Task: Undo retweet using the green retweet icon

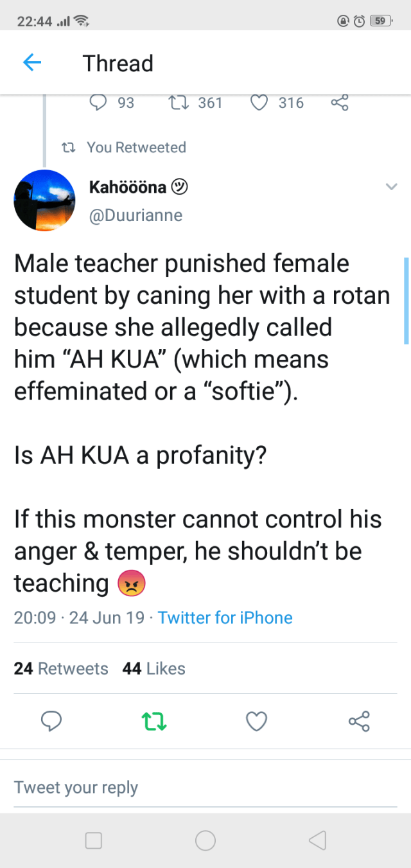Action: pyautogui.click(x=154, y=722)
